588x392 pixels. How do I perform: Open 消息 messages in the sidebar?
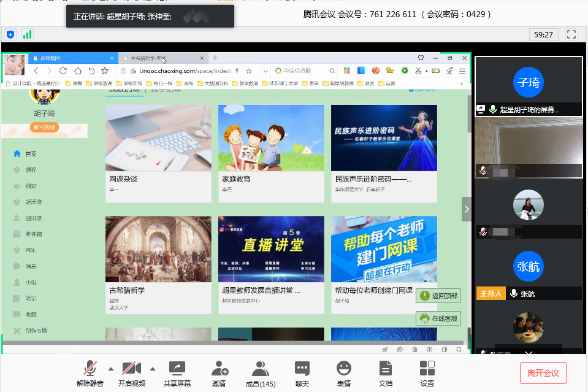point(32,265)
